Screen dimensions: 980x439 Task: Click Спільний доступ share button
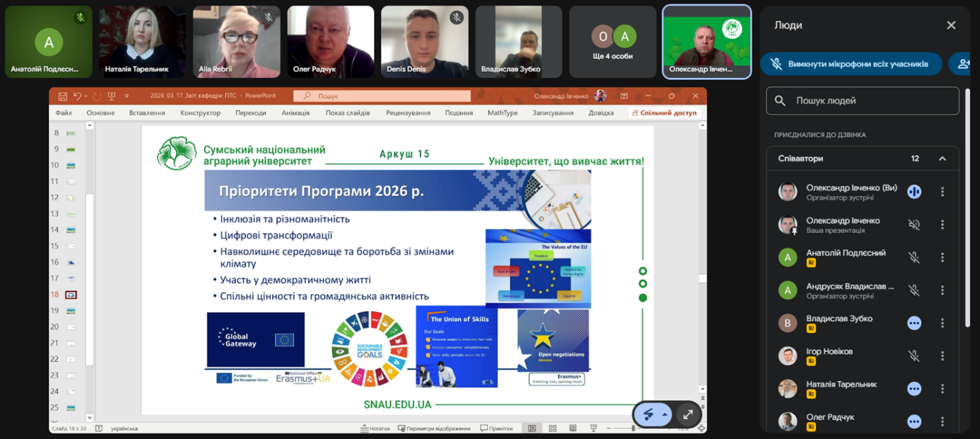click(663, 113)
